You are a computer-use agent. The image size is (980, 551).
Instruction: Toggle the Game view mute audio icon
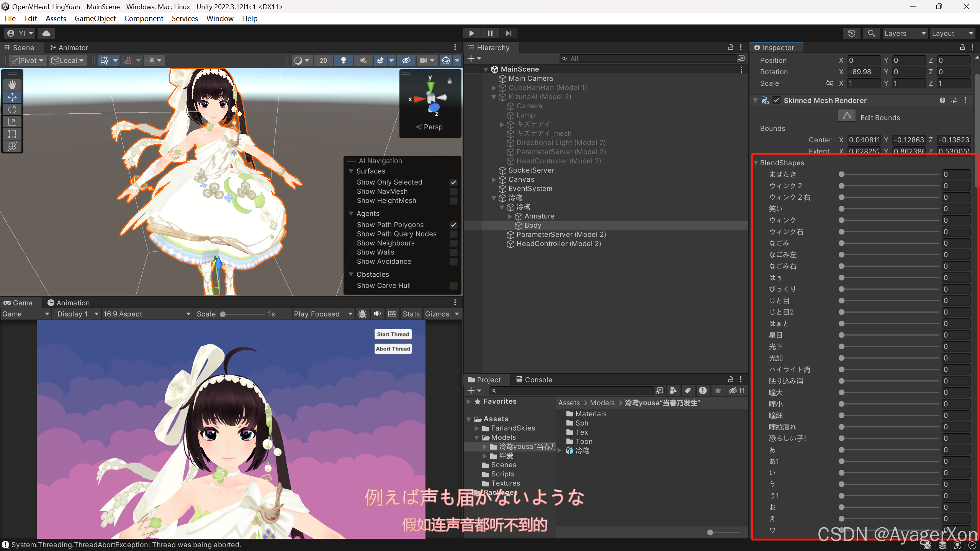click(x=377, y=314)
